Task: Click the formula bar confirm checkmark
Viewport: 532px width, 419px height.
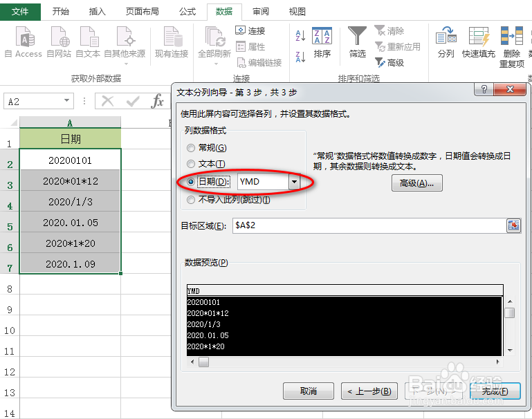Action: (133, 101)
